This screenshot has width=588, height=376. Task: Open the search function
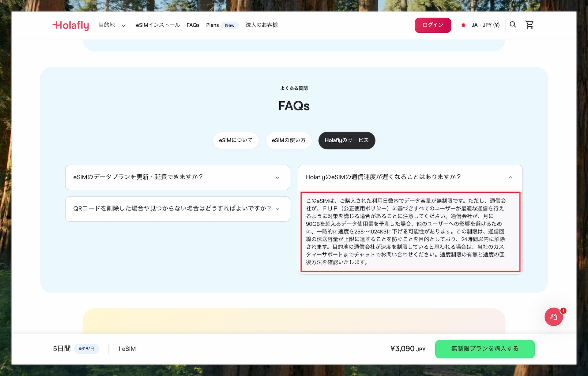click(x=513, y=25)
